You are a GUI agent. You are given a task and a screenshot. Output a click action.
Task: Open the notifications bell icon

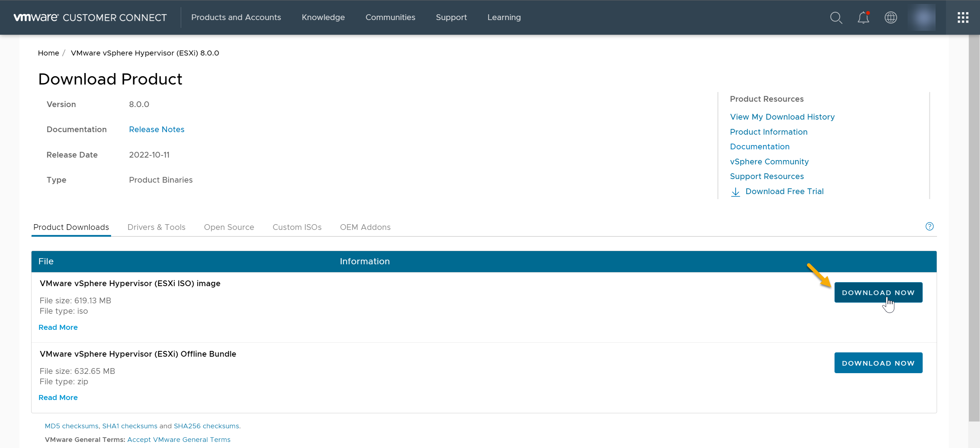click(x=863, y=18)
